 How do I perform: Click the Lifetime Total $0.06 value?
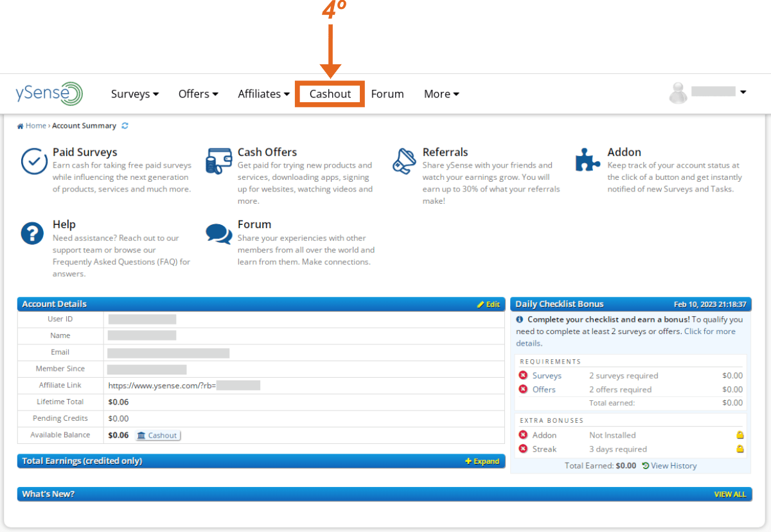[x=118, y=402]
